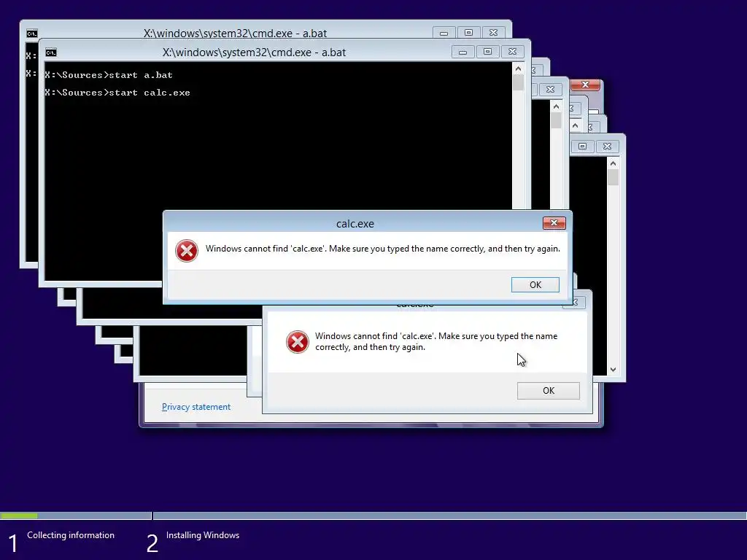Maximize the rearmost cmd.exe - a.bat window

(468, 33)
